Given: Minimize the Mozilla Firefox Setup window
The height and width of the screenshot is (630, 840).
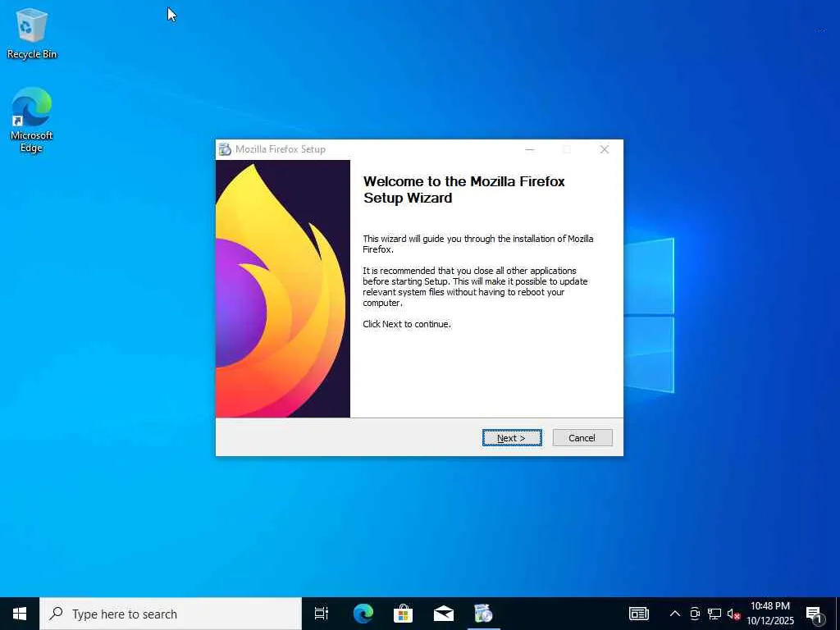Looking at the screenshot, I should click(530, 149).
